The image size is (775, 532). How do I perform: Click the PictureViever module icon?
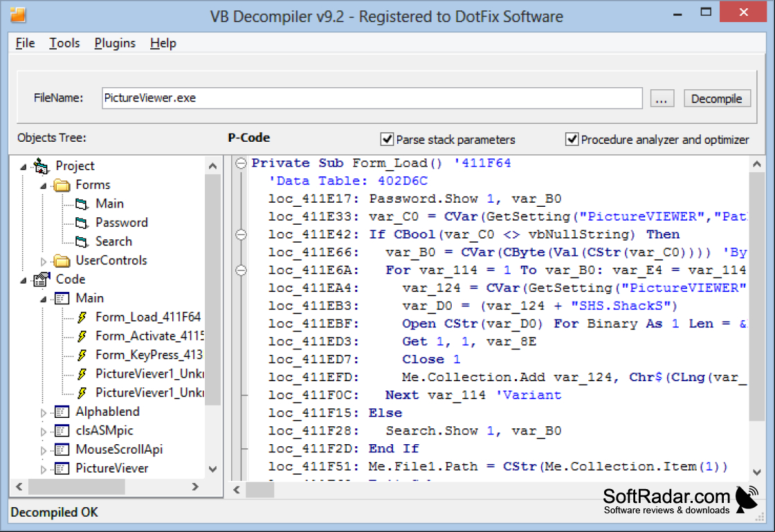(x=62, y=468)
